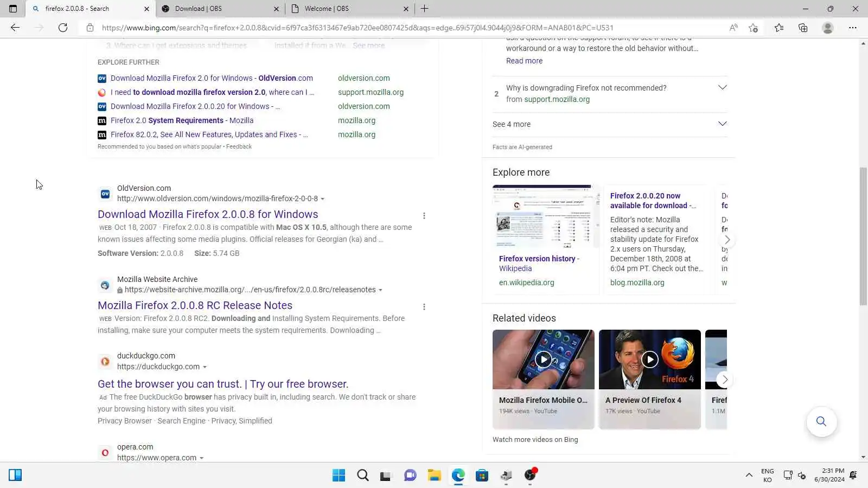Open dropdown next to duckduckgo.com URL

pos(205,367)
